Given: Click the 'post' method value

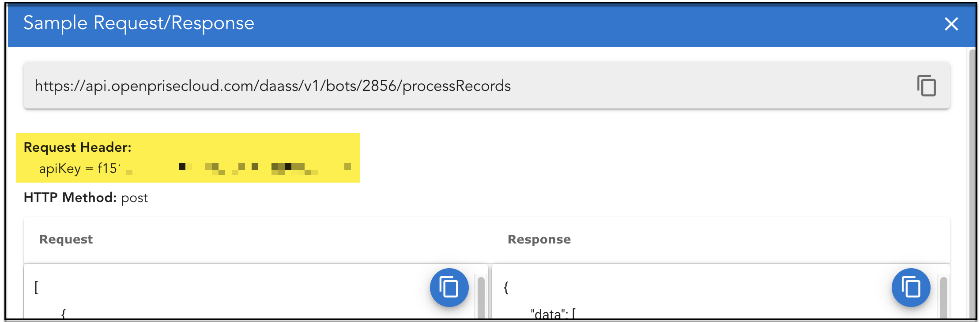Looking at the screenshot, I should click(134, 198).
